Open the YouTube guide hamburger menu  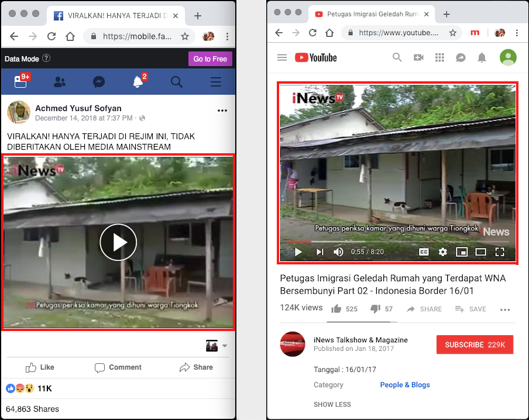282,57
